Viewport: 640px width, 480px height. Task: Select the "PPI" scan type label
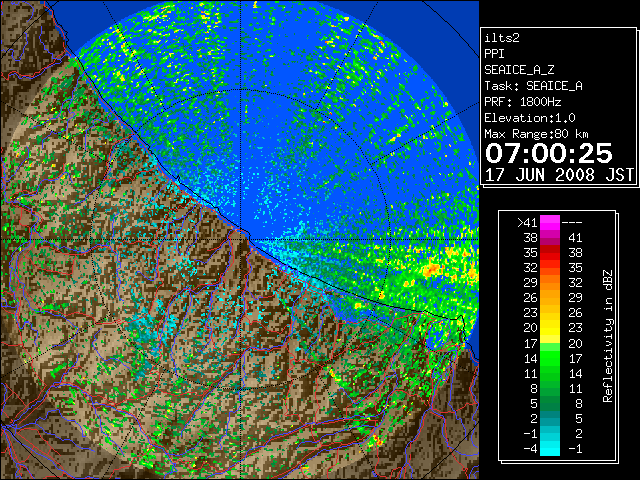(494, 54)
